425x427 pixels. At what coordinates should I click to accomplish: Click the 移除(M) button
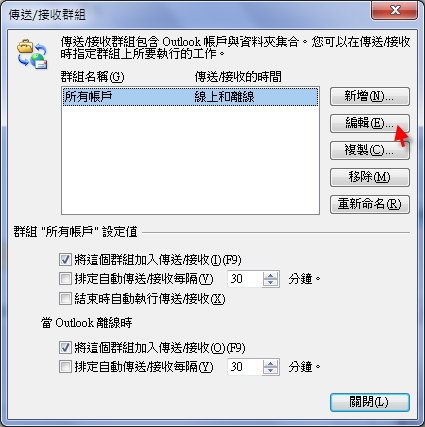point(370,177)
